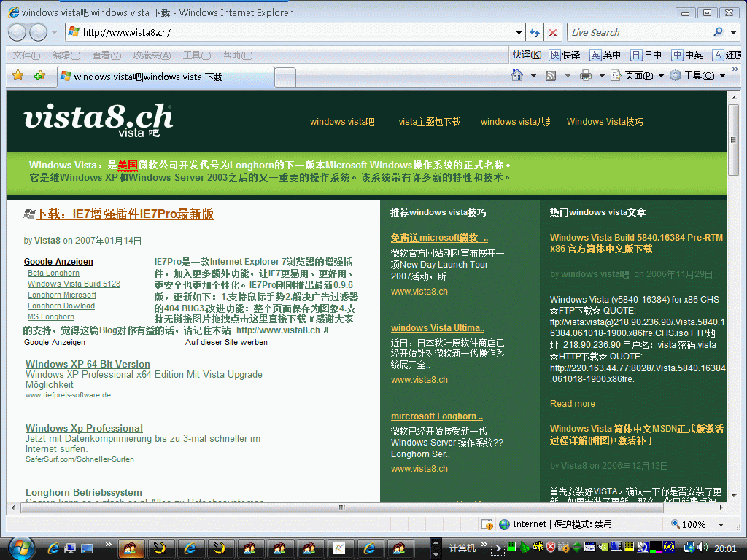Viewport: 747px width, 560px height.
Task: Expand the address bar URL dropdown
Action: point(519,32)
